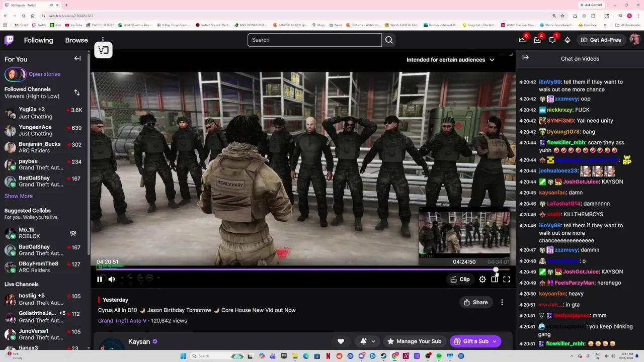Expand Intended for certain audiences
Image resolution: width=644 pixels, height=362 pixels.
[450, 60]
